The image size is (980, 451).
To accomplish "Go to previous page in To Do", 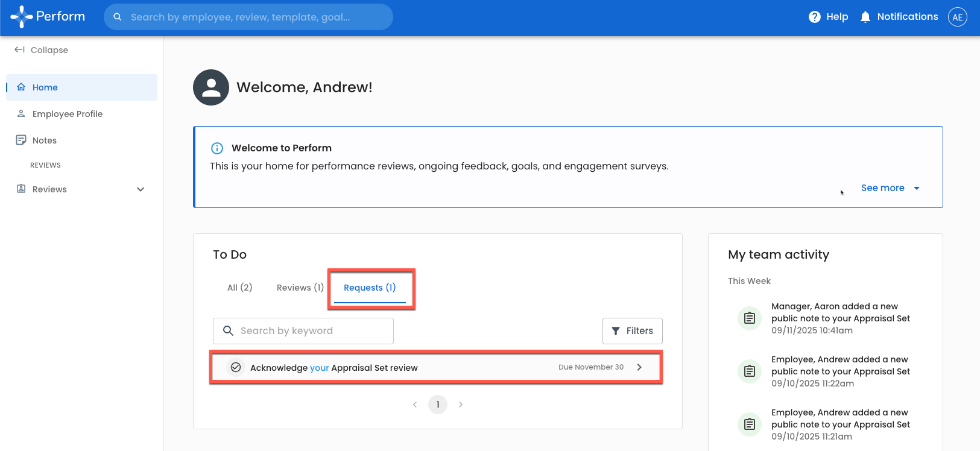I will pyautogui.click(x=415, y=405).
